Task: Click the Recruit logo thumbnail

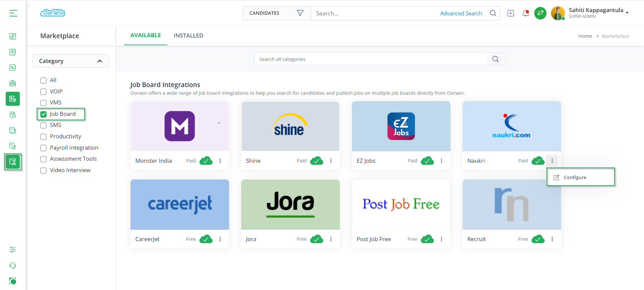Action: 512,205
